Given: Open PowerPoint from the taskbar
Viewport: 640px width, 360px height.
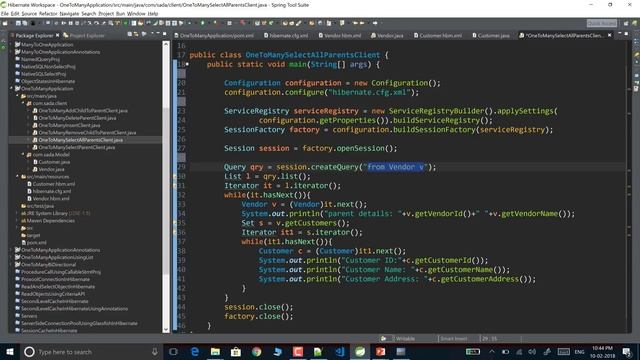Looking at the screenshot, I should [380, 351].
